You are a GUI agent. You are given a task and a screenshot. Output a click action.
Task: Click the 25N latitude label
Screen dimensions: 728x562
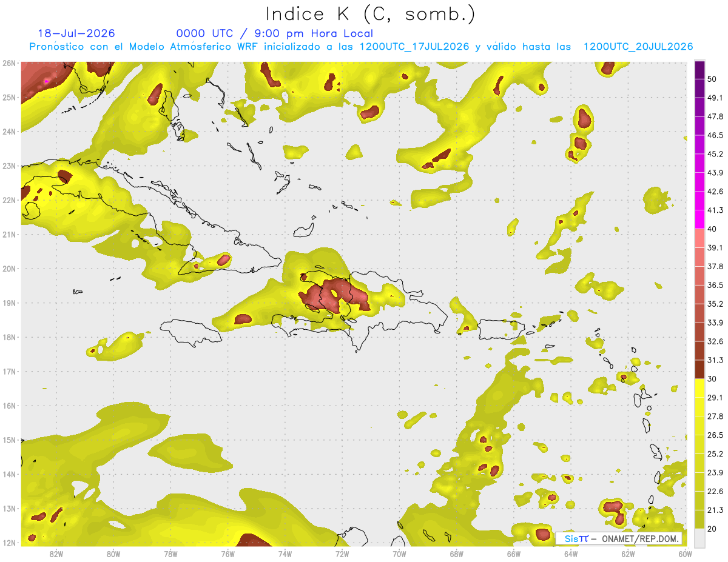pyautogui.click(x=8, y=97)
